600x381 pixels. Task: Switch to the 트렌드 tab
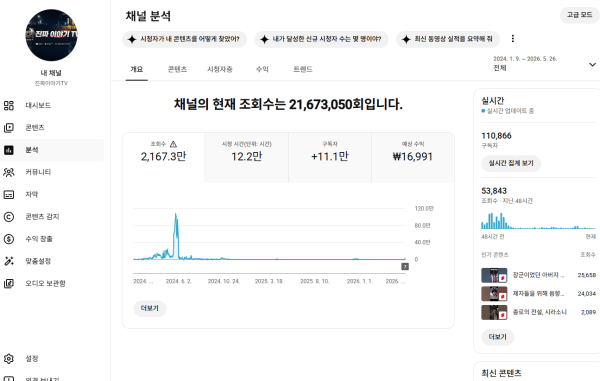[x=303, y=69]
